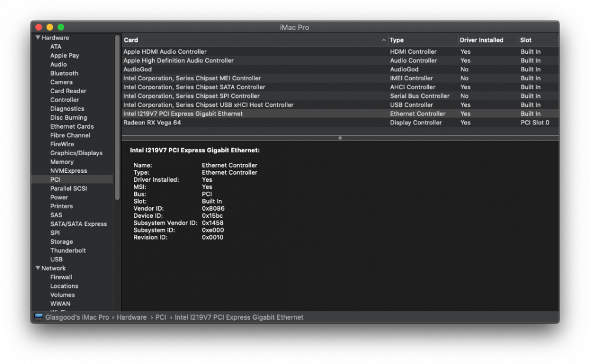Select ATA in the sidebar
This screenshot has width=590, height=364.
click(x=55, y=47)
